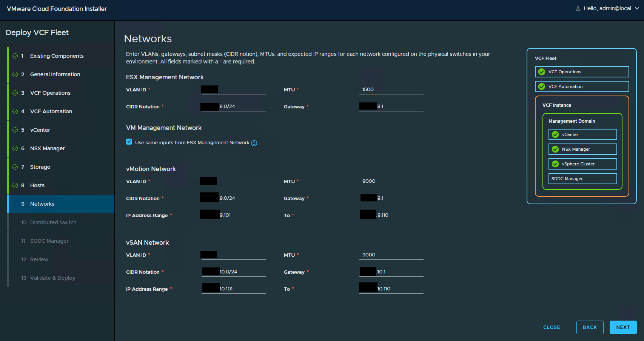The height and width of the screenshot is (341, 644).
Task: Select the current step 9 Networks
Action: click(61, 204)
